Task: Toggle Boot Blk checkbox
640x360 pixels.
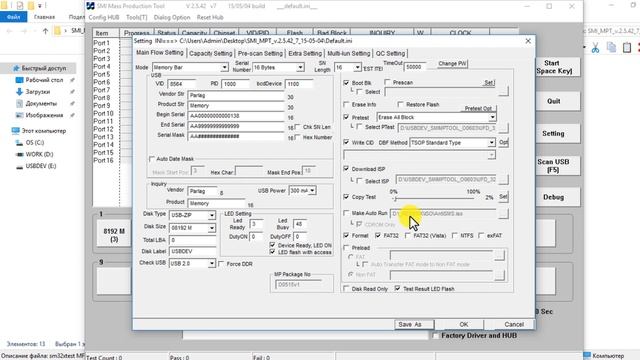Action: click(x=347, y=83)
